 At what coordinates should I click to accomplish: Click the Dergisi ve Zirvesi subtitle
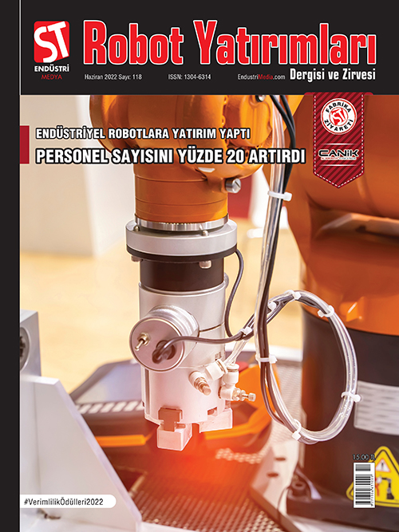tap(333, 75)
